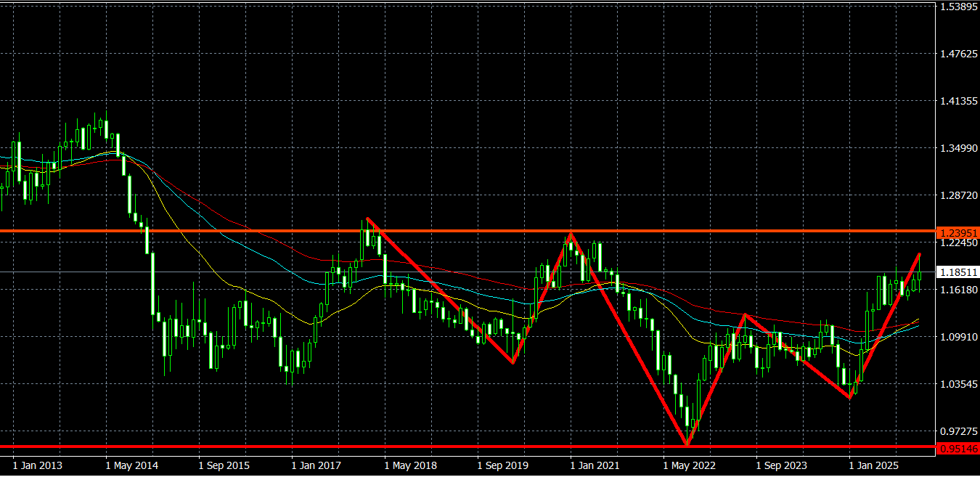980x477 pixels.
Task: Select red trendline falling from 2021 peak
Action: point(628,338)
